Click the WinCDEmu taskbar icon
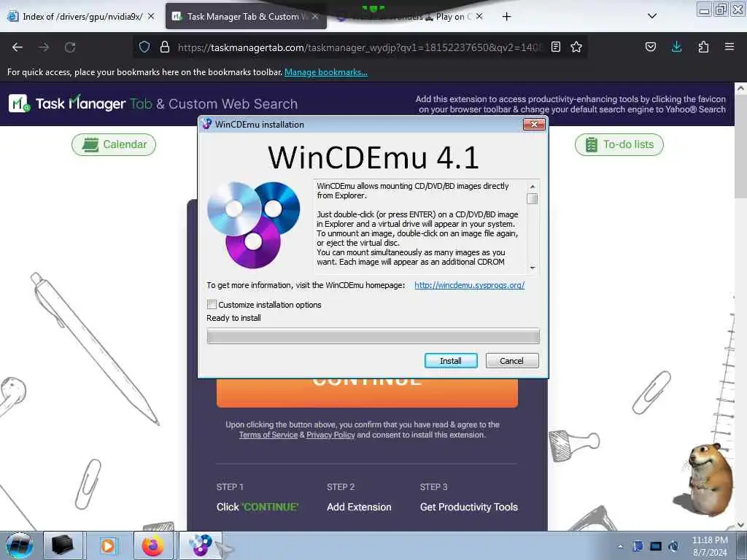 (201, 545)
